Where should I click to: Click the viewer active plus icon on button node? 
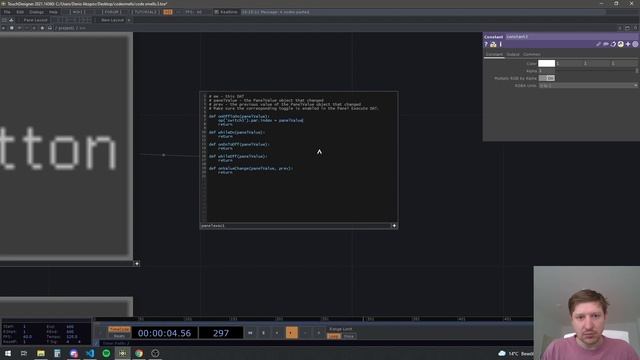click(x=137, y=264)
